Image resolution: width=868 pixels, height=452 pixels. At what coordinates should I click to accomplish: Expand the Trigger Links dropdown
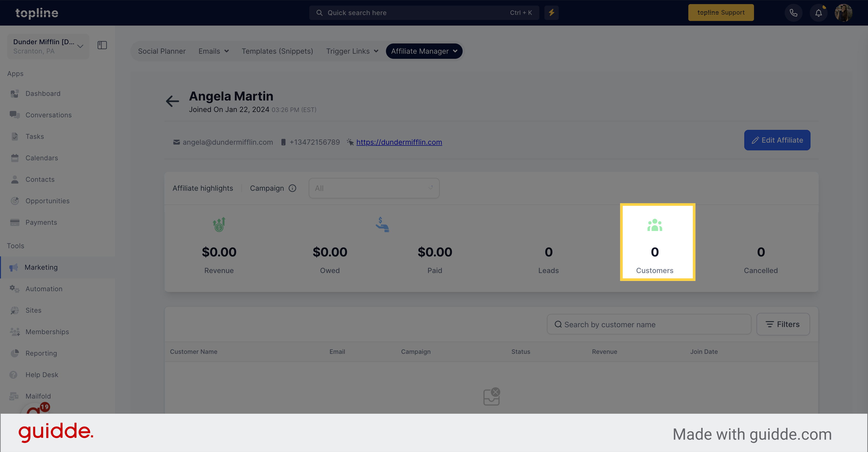click(352, 51)
